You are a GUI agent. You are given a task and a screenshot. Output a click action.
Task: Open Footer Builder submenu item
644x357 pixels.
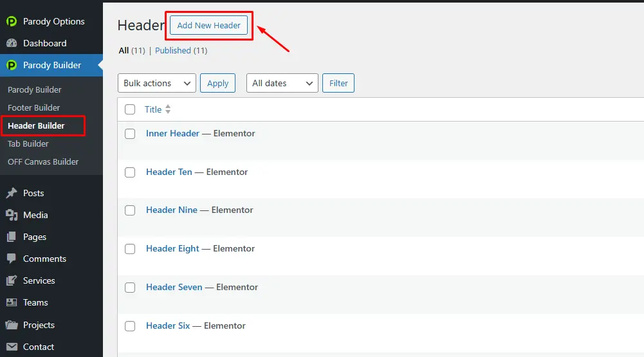point(33,107)
